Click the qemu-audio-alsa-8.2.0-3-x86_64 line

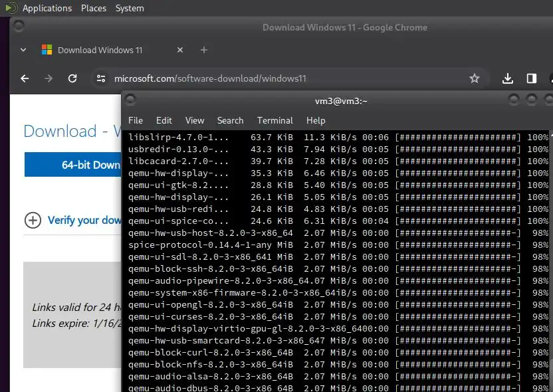coord(338,377)
